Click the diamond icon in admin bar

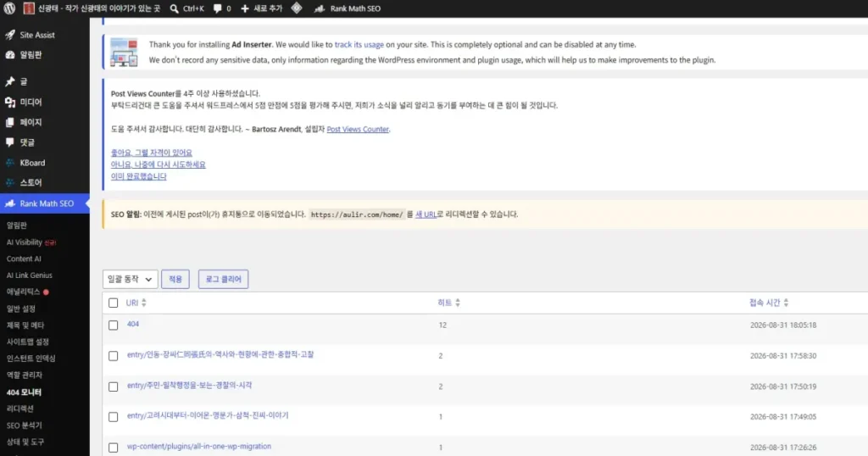(x=297, y=8)
